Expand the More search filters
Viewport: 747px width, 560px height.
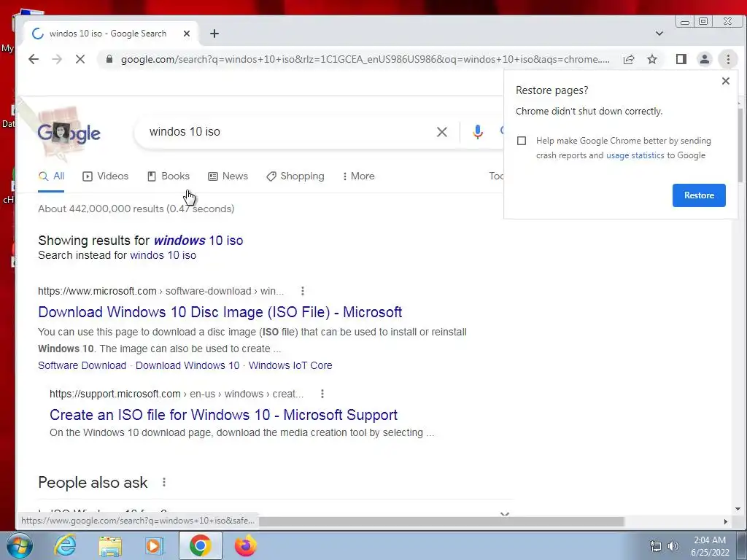click(x=359, y=176)
